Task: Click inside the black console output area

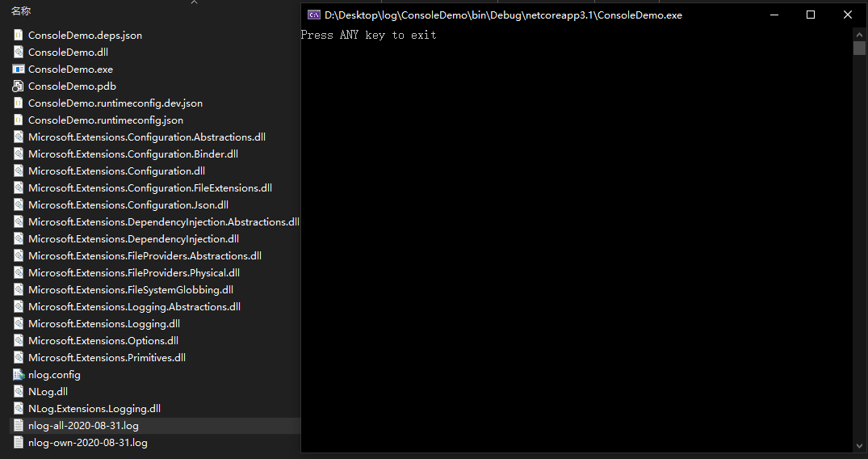Action: [x=565, y=242]
